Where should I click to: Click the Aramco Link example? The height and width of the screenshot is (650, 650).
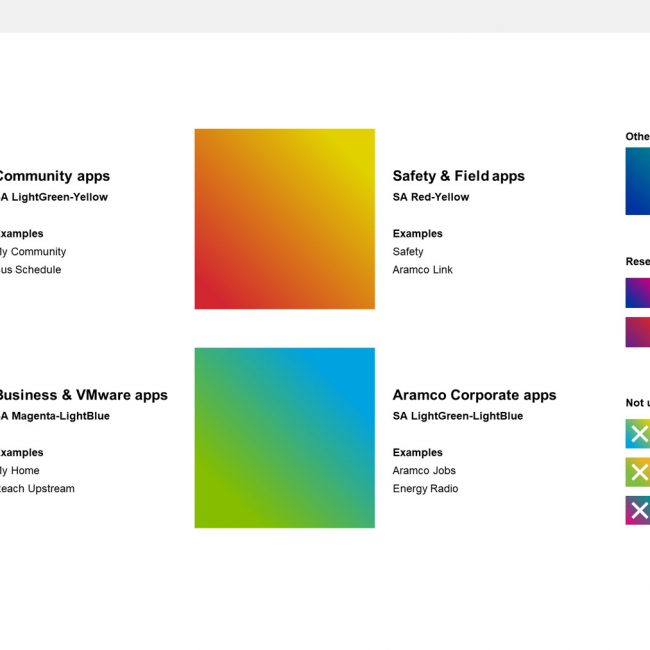click(x=422, y=270)
